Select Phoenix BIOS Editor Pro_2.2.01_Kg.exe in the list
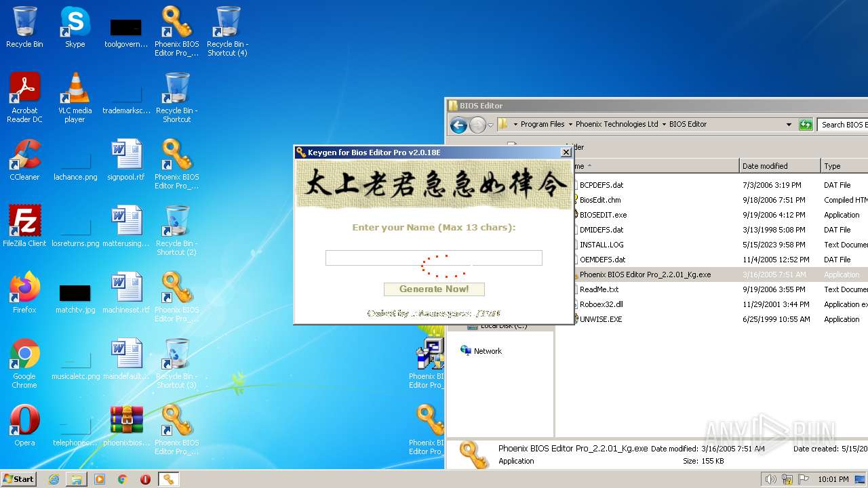The image size is (868, 488). tap(645, 274)
